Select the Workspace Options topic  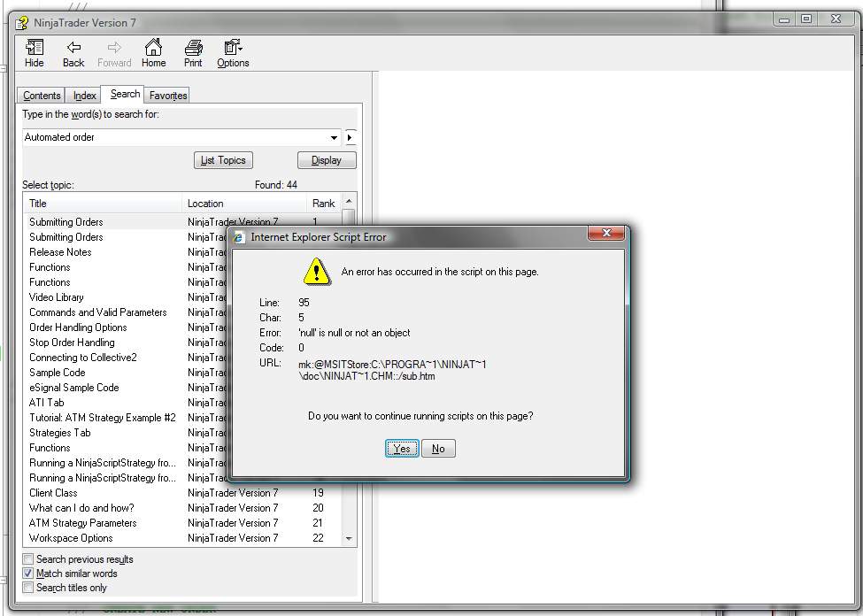[x=71, y=538]
